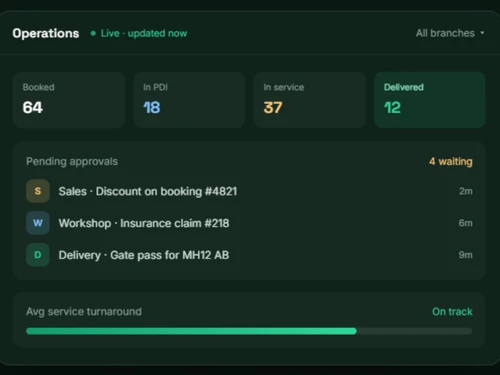
Task: Click the W avatar icon for Workshop
Action: (38, 223)
